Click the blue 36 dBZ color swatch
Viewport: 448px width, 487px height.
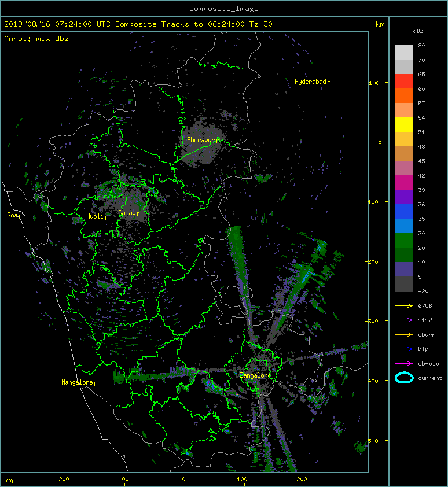coord(404,212)
